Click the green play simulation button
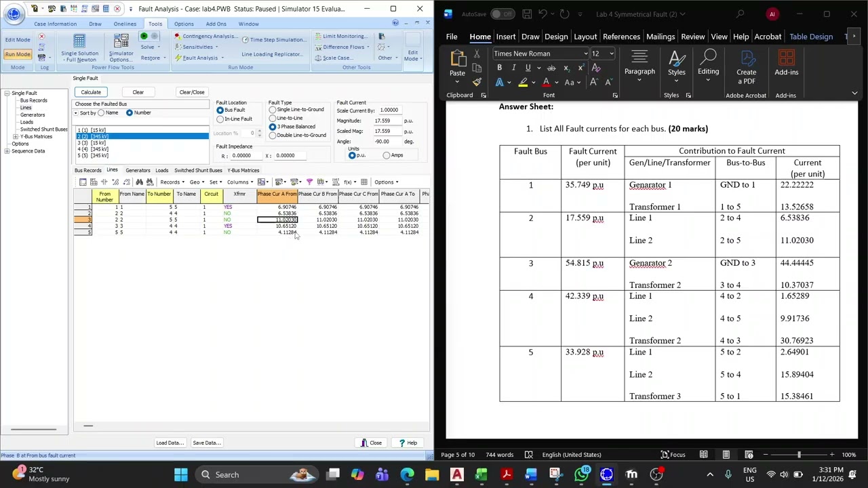Screen dimensions: 868x488 point(144,36)
